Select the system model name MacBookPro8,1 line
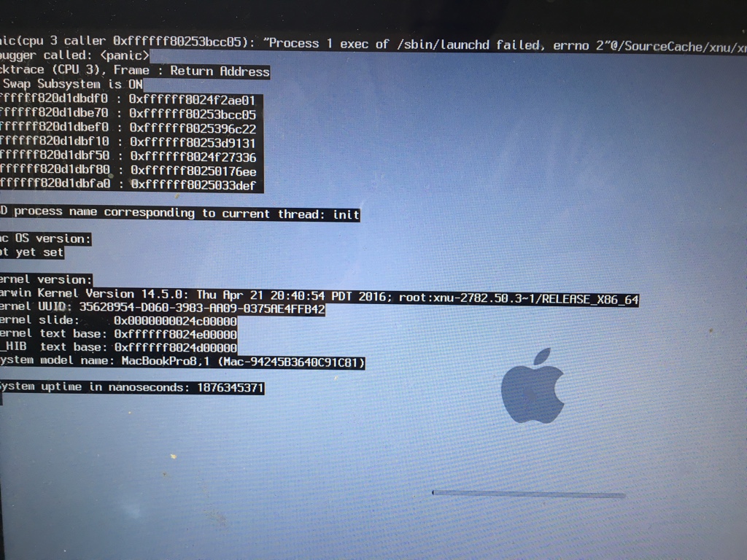 pyautogui.click(x=182, y=362)
